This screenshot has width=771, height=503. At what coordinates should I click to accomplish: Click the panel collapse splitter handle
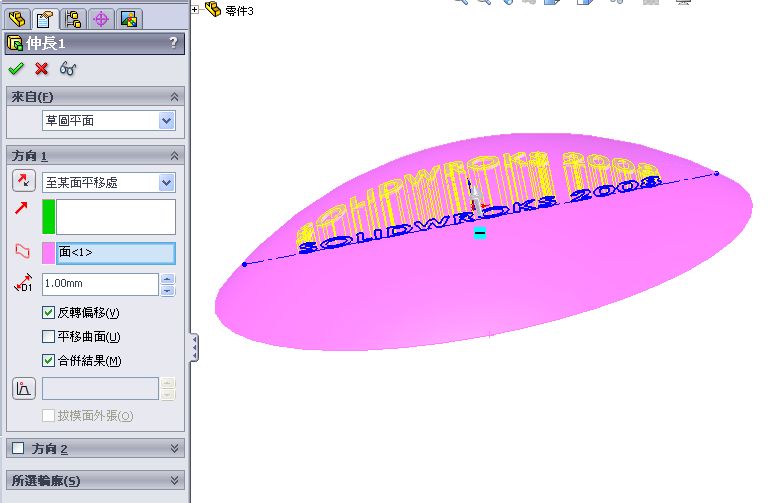click(x=195, y=348)
